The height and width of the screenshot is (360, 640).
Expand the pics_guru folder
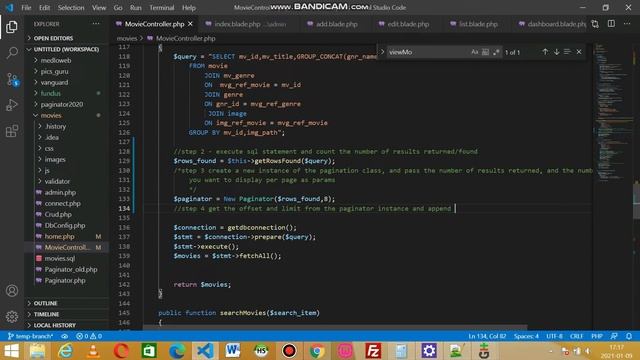67,71
